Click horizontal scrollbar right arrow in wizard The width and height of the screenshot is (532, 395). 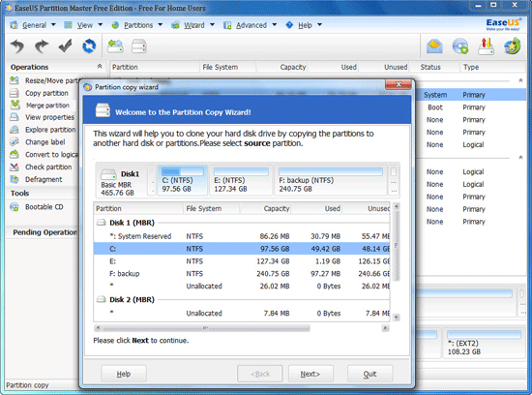click(x=385, y=328)
